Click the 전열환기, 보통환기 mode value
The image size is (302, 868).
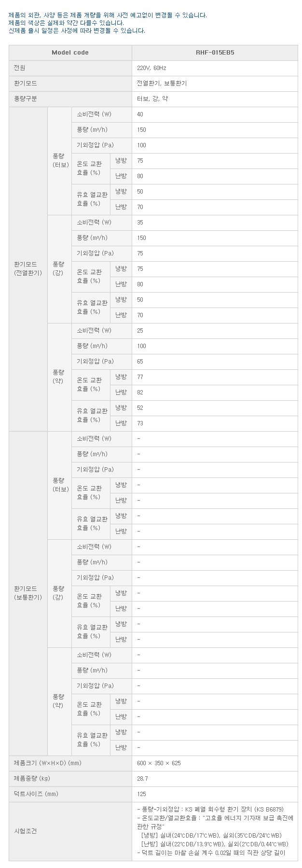click(162, 84)
